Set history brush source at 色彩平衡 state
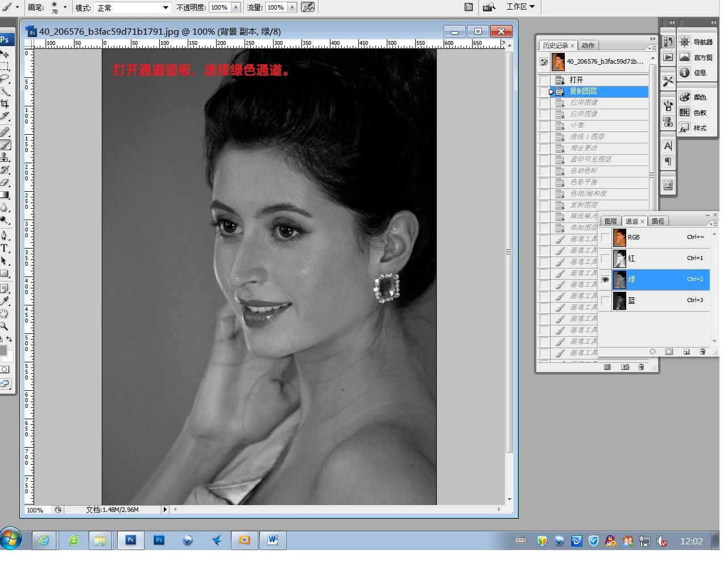 tap(544, 182)
